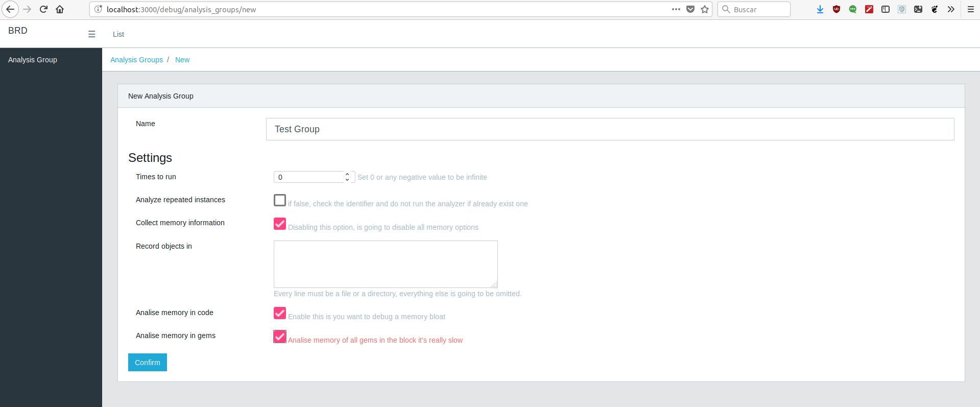The width and height of the screenshot is (980, 407).
Task: Select Analysis Group in the sidebar
Action: tap(33, 60)
